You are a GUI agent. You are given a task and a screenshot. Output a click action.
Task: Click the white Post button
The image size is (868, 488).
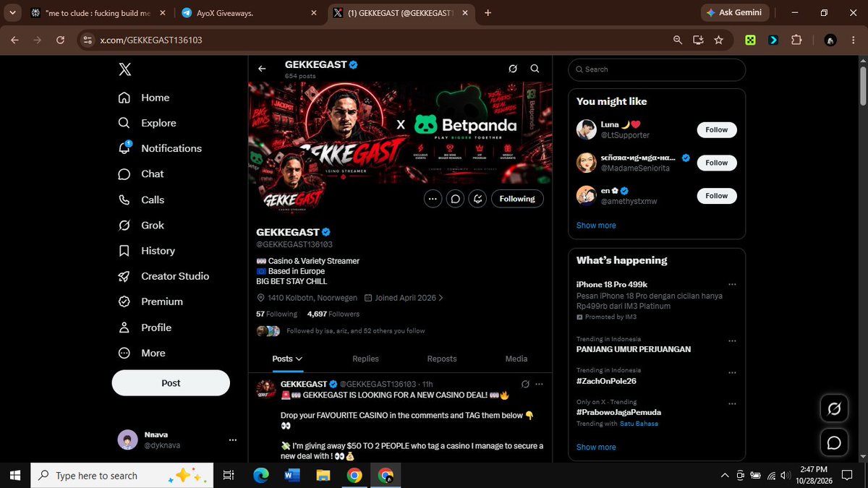tap(171, 383)
